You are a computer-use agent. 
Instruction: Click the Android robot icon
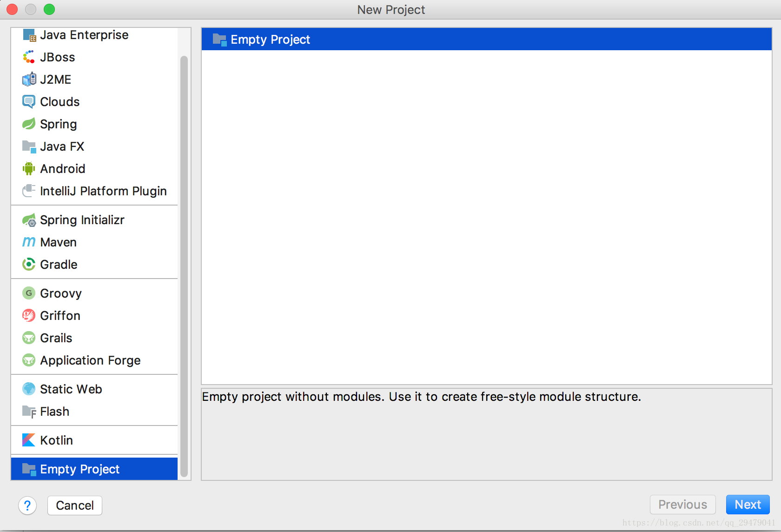point(29,169)
